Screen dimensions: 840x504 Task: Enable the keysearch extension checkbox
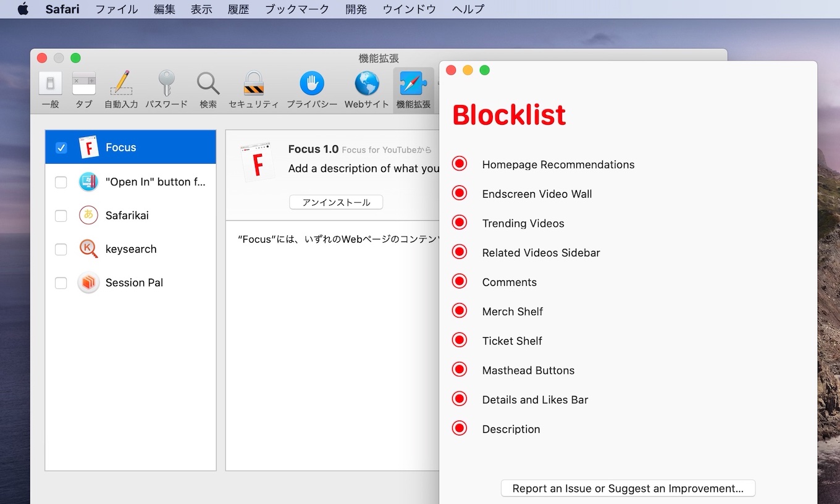pos(61,250)
